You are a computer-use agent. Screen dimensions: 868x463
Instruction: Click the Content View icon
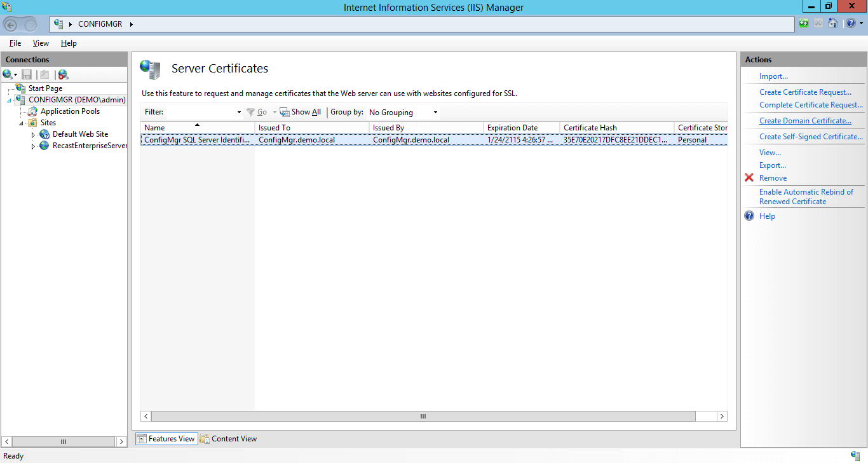coord(205,439)
